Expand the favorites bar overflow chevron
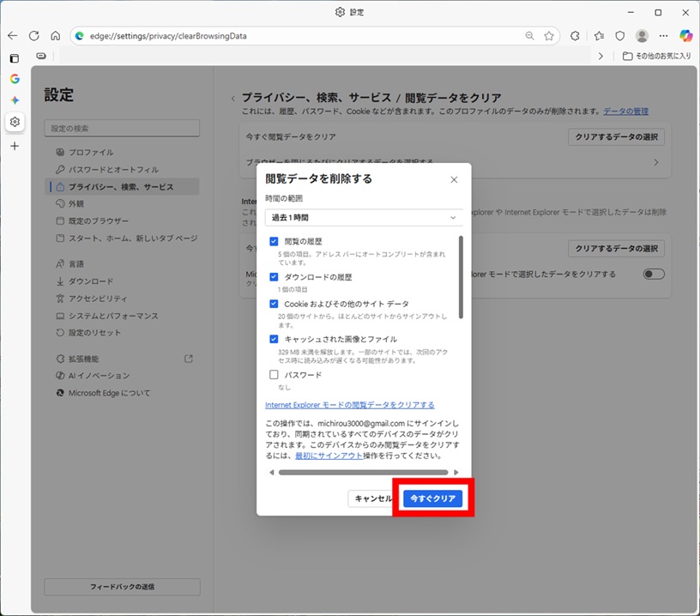The image size is (700, 616). tap(600, 56)
